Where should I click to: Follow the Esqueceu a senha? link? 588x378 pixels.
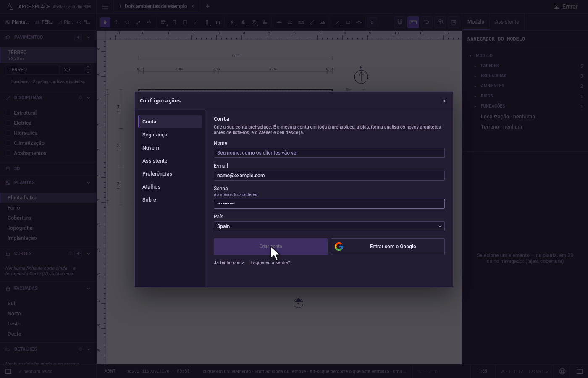click(x=270, y=262)
